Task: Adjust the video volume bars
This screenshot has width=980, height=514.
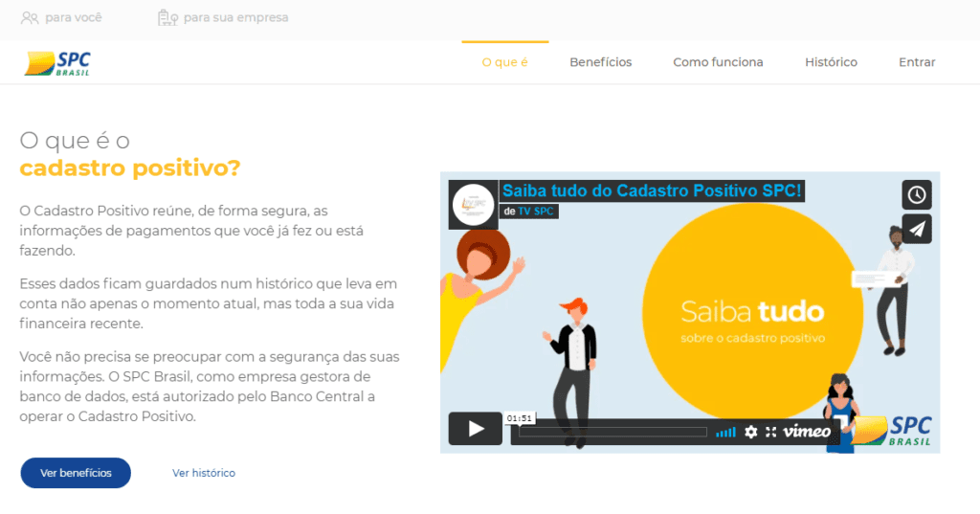Action: pos(726,432)
